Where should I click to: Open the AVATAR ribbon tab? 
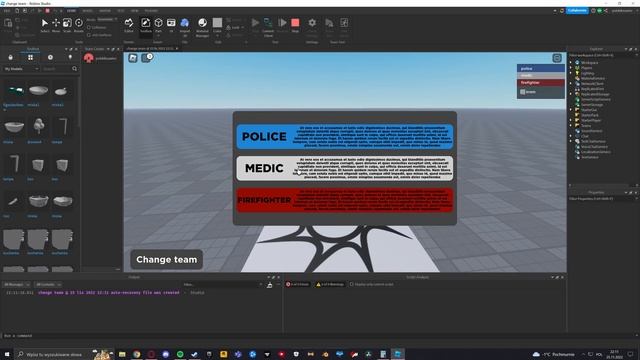pyautogui.click(x=105, y=11)
